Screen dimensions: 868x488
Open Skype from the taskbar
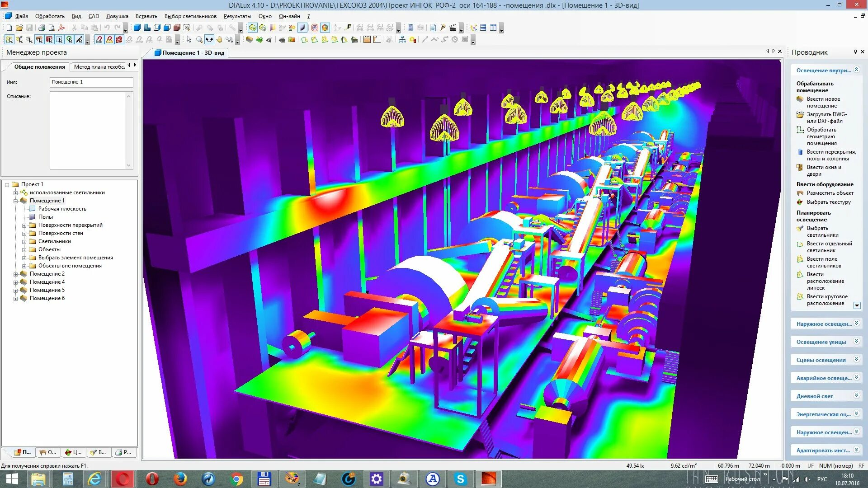click(460, 479)
